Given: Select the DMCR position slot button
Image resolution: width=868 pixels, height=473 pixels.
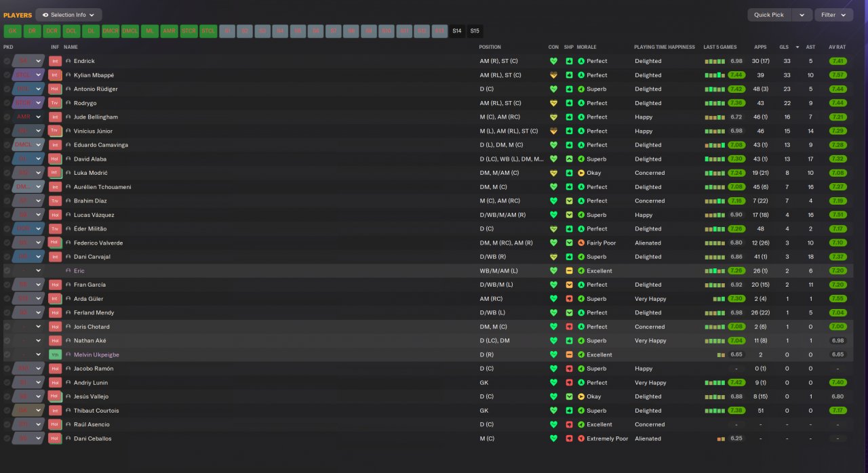Looking at the screenshot, I should tap(111, 31).
